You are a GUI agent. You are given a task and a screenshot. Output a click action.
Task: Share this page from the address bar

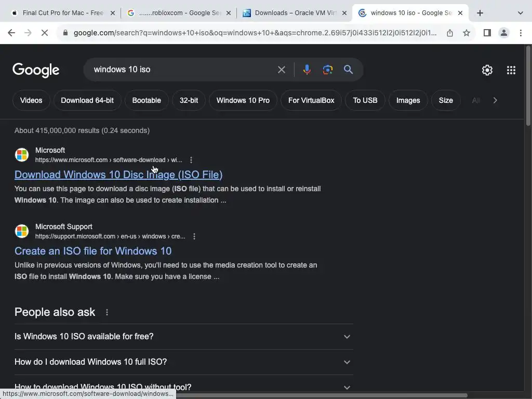coord(450,33)
